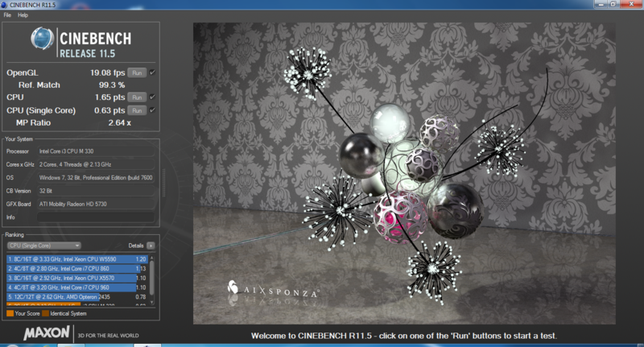Click the 1.65 pts CPU score

(109, 97)
